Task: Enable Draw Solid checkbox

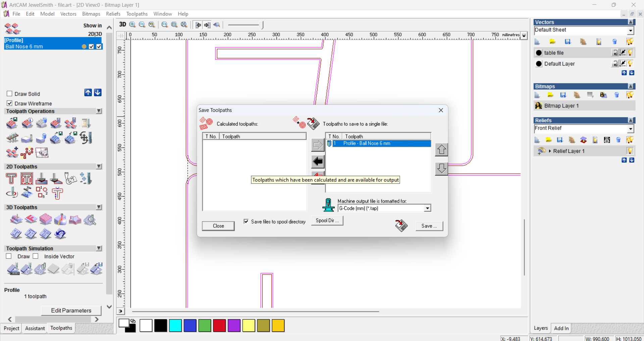Action: click(9, 93)
